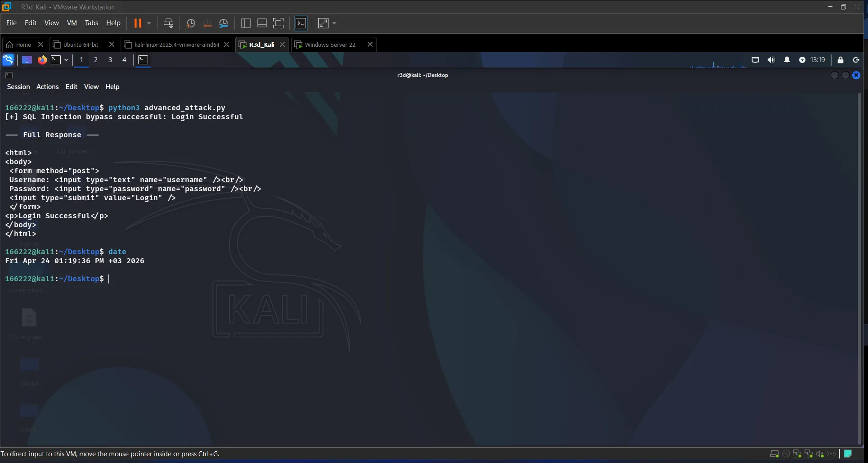The height and width of the screenshot is (463, 868).
Task: Open the snapshot manager
Action: click(x=224, y=23)
